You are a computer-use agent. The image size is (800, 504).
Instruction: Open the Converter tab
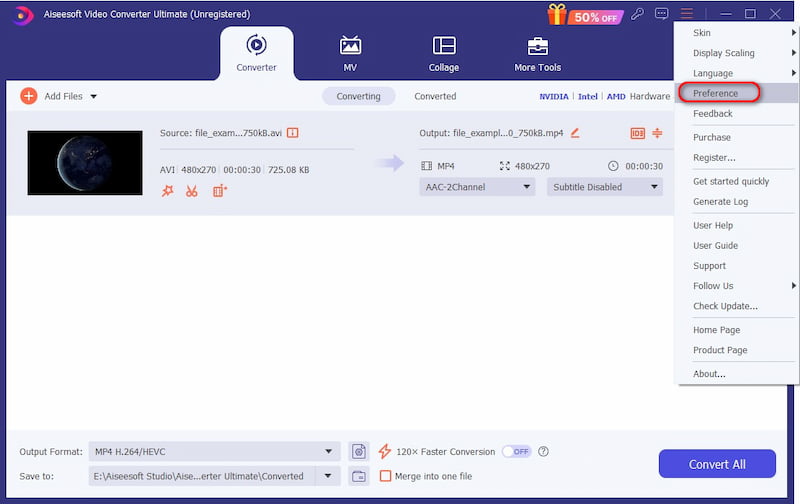pos(256,53)
